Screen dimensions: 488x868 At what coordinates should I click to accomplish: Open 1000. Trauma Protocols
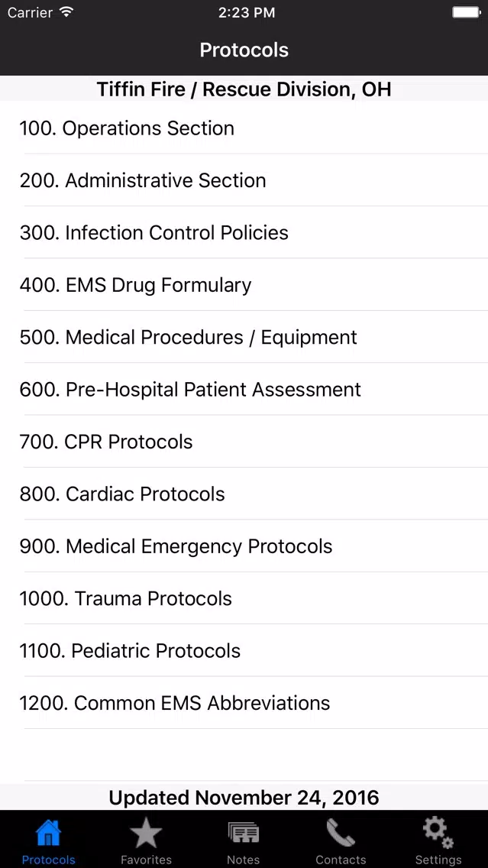point(244,598)
